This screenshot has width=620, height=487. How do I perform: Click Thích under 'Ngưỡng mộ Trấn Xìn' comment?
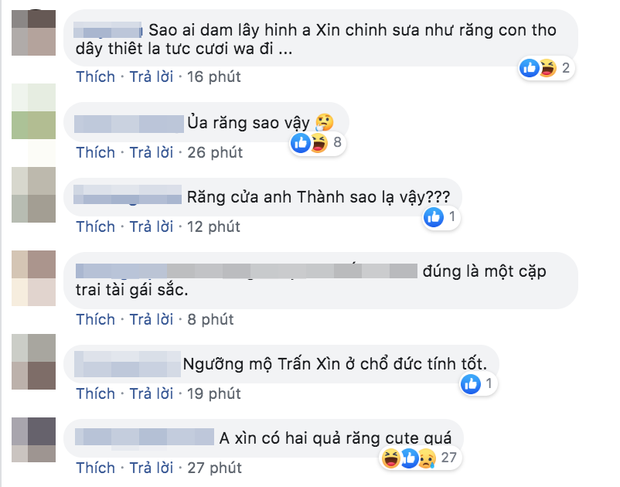click(95, 393)
